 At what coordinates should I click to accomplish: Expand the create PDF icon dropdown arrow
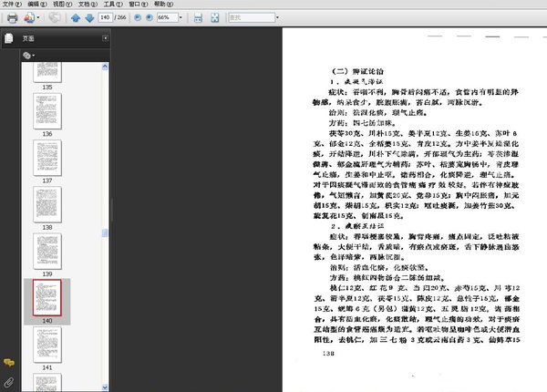[x=38, y=17]
